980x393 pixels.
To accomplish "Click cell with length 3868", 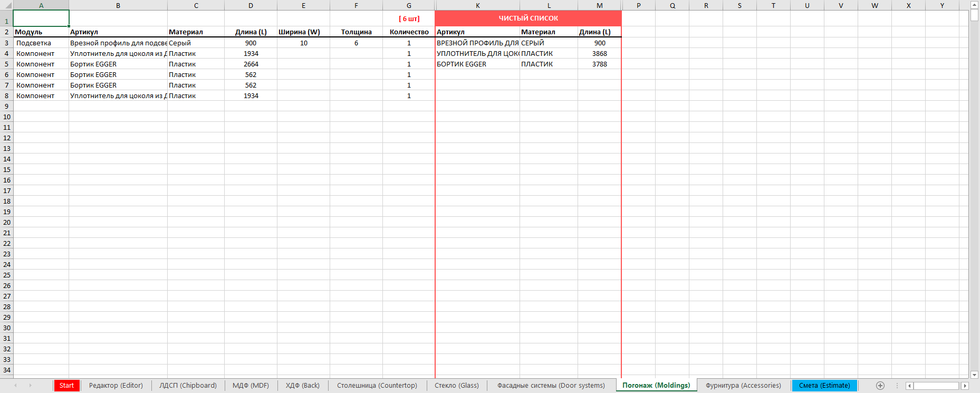I will [599, 53].
